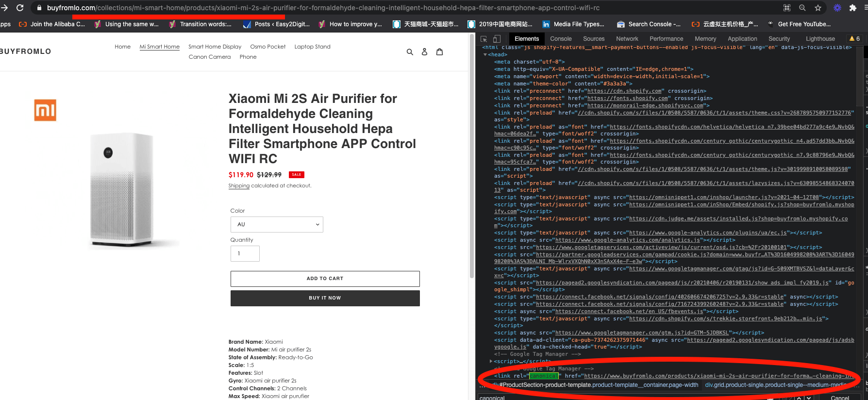Click the ADD TO CART button
The height and width of the screenshot is (400, 868).
[325, 279]
